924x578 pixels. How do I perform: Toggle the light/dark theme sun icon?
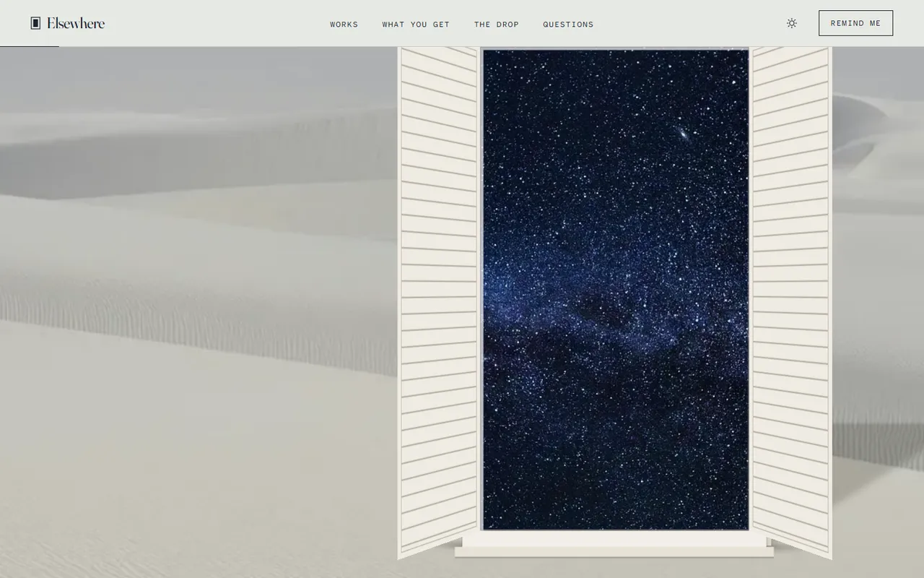792,23
